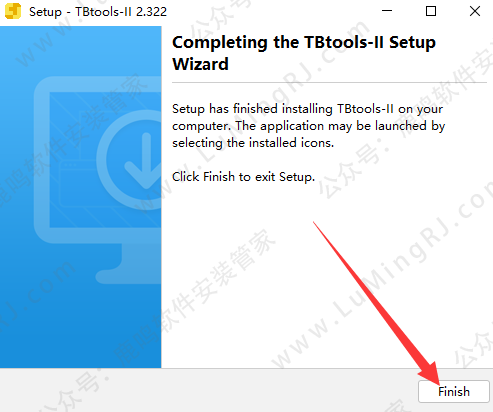Click the title text Setup - TBtools-II 2.322
The height and width of the screenshot is (412, 493).
(98, 12)
